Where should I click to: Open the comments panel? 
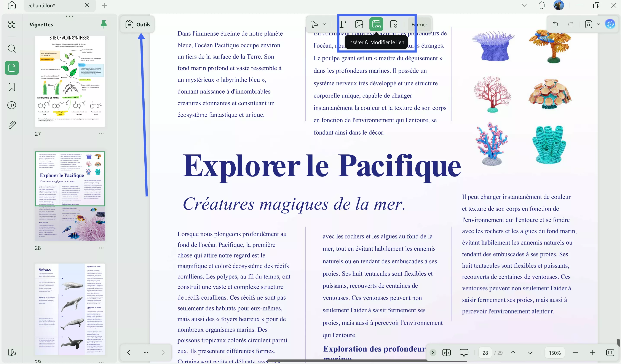click(x=12, y=105)
